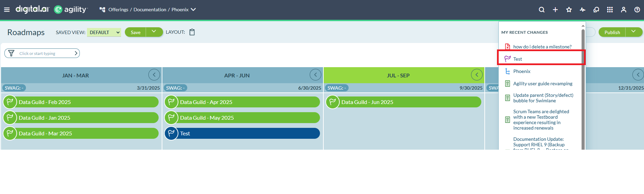
Task: Open the blue Test milestone bar
Action: [x=242, y=133]
